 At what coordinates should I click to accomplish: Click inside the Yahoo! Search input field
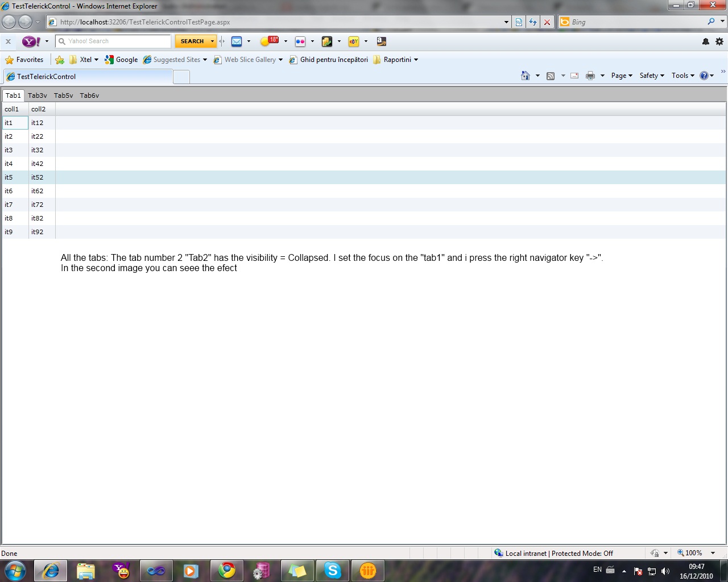[113, 41]
